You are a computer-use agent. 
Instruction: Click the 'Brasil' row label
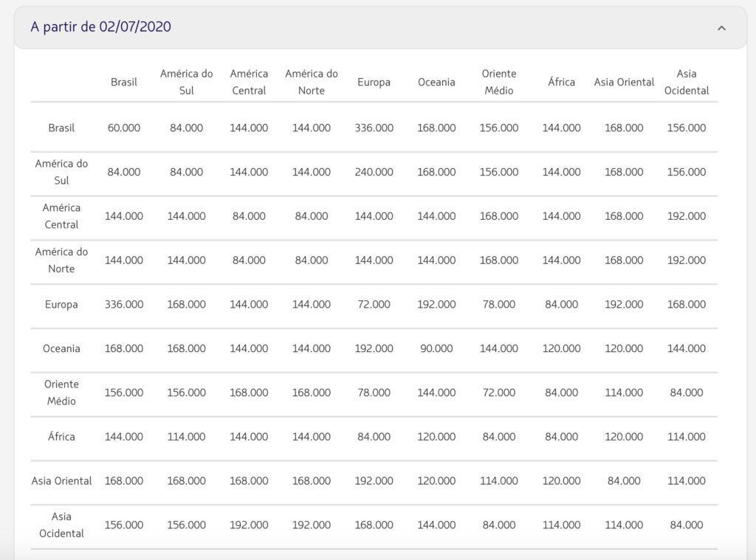tap(61, 128)
